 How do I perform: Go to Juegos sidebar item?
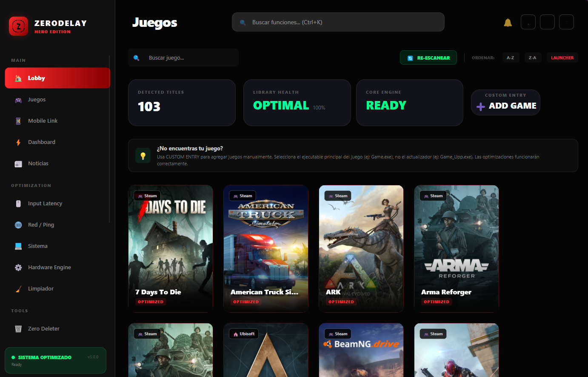[57, 100]
